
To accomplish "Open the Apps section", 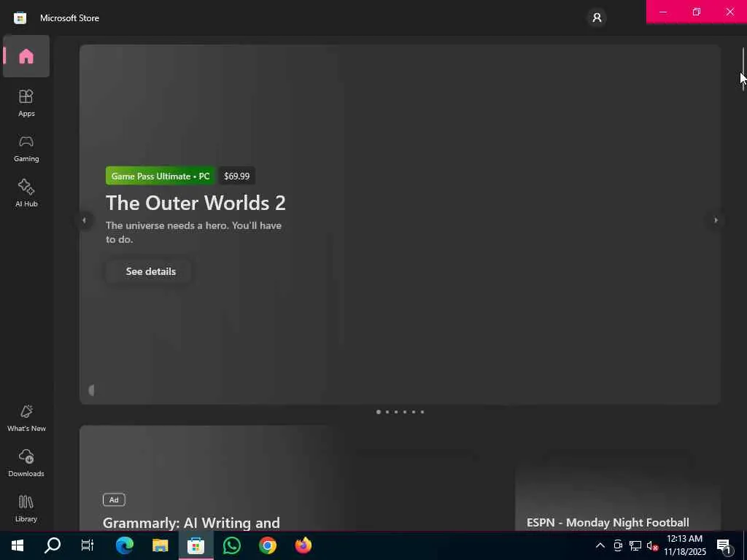I will [x=26, y=103].
